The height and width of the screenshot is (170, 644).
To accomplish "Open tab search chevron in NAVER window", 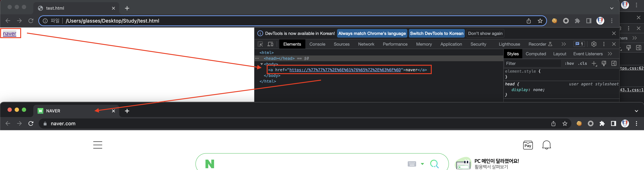I will click(x=636, y=111).
